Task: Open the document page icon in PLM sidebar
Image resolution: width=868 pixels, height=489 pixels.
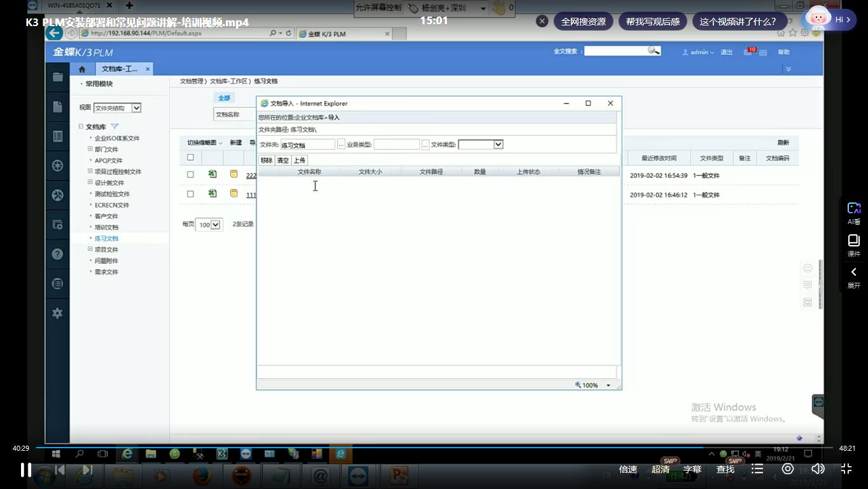Action: pyautogui.click(x=57, y=107)
